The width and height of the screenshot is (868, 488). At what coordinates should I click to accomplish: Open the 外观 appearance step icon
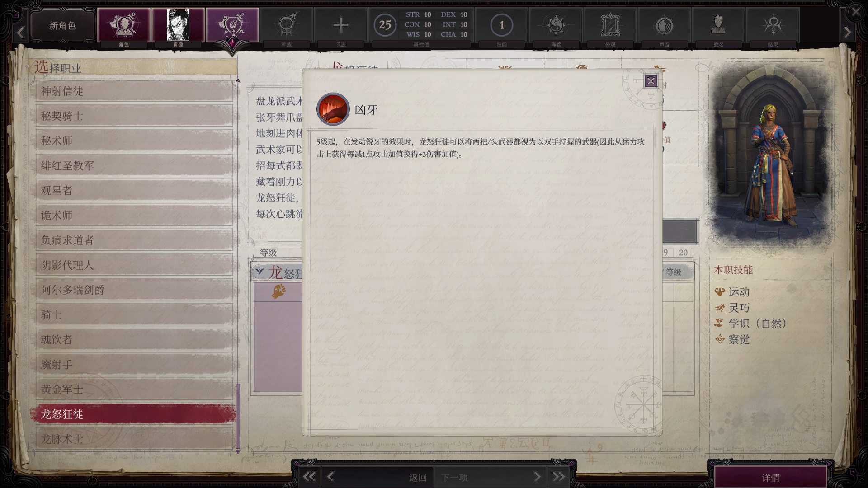tap(610, 25)
